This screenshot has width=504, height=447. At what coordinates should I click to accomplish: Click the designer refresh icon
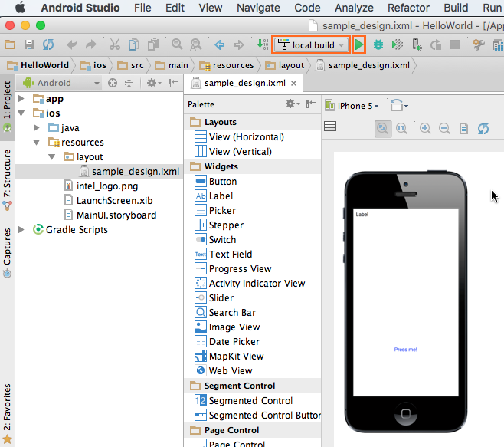483,128
